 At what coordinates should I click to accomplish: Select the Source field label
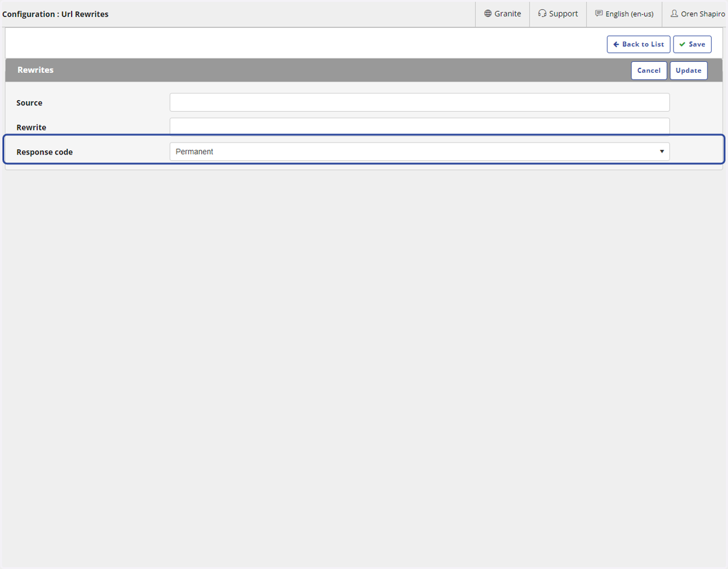pos(29,103)
